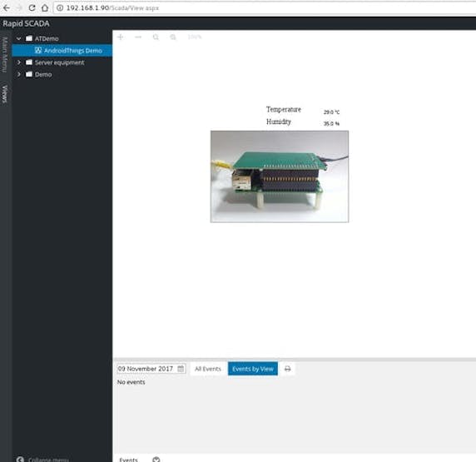Viewport: 476px width, 462px height.
Task: Reload the page with the refresh icon
Action: 32,7
